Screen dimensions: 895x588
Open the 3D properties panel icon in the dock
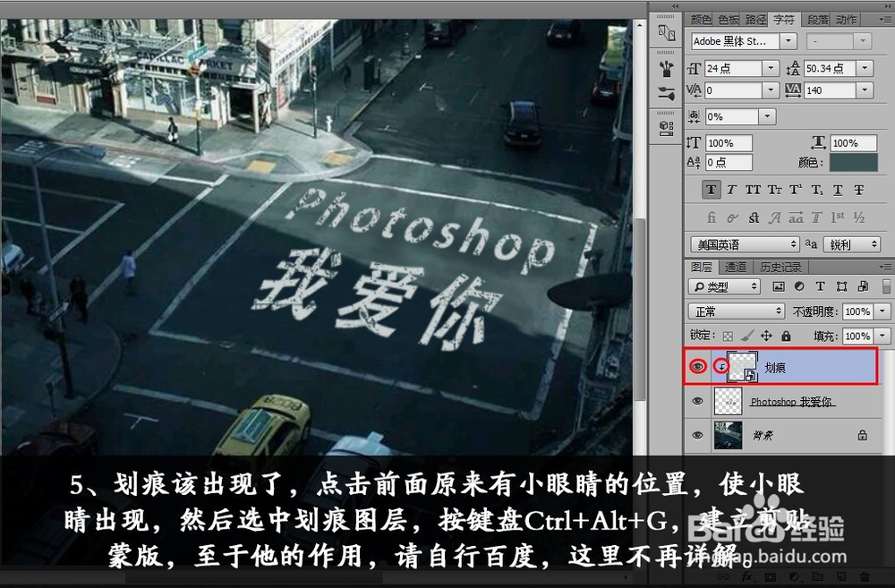click(666, 129)
